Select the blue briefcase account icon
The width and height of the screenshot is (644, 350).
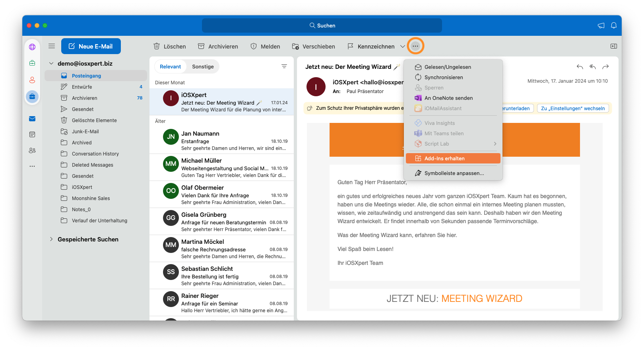(x=32, y=96)
